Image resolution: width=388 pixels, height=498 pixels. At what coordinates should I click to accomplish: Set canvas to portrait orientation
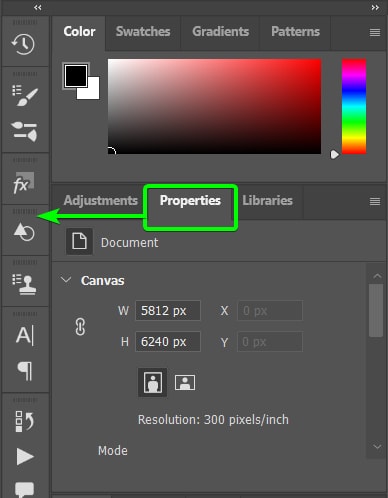[153, 382]
